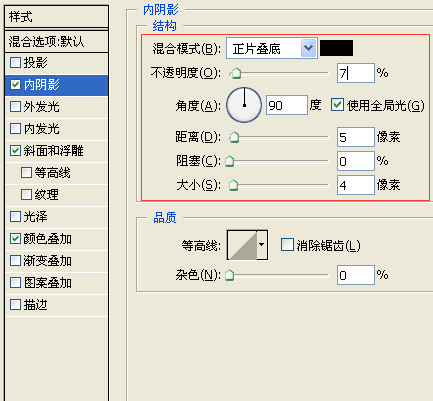Uncheck the 使用全局光 checkbox

coord(337,105)
